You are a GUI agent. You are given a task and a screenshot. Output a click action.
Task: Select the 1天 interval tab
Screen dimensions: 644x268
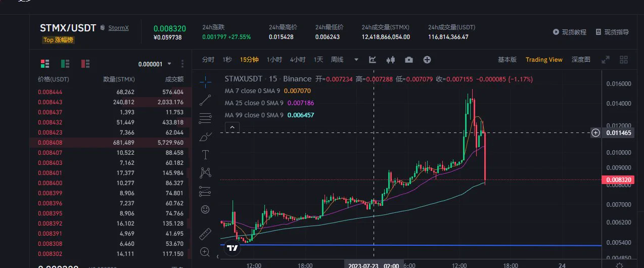(x=318, y=60)
